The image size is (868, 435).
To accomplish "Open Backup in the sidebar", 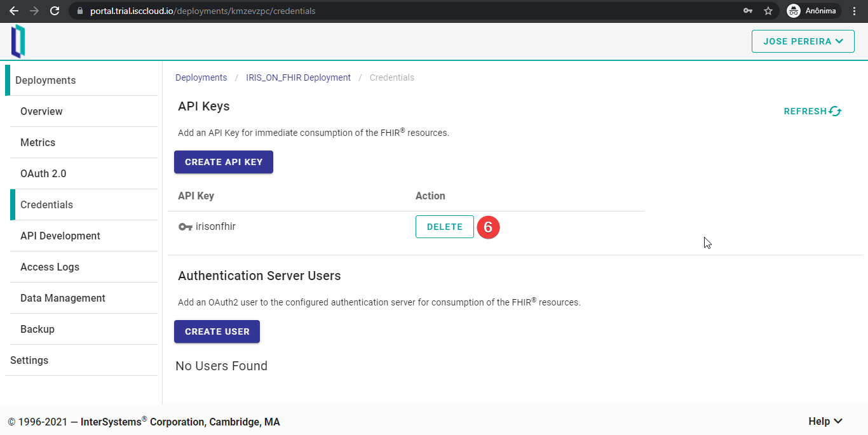I will [84, 329].
